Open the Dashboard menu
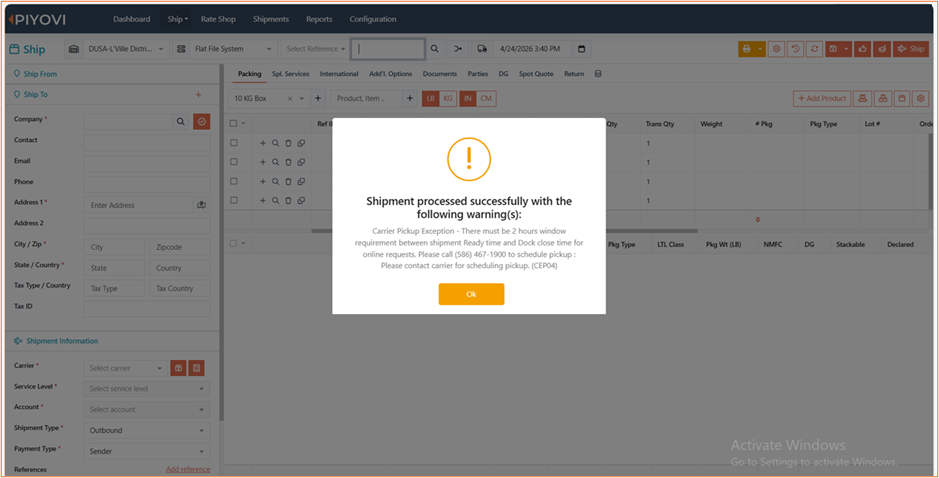 pos(132,19)
